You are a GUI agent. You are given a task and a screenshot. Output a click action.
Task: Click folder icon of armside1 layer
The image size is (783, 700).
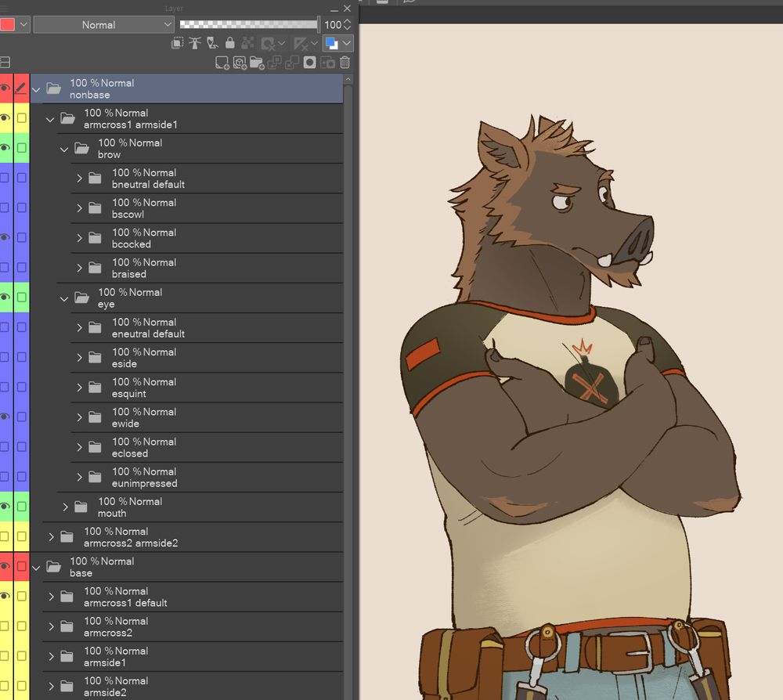(67, 657)
